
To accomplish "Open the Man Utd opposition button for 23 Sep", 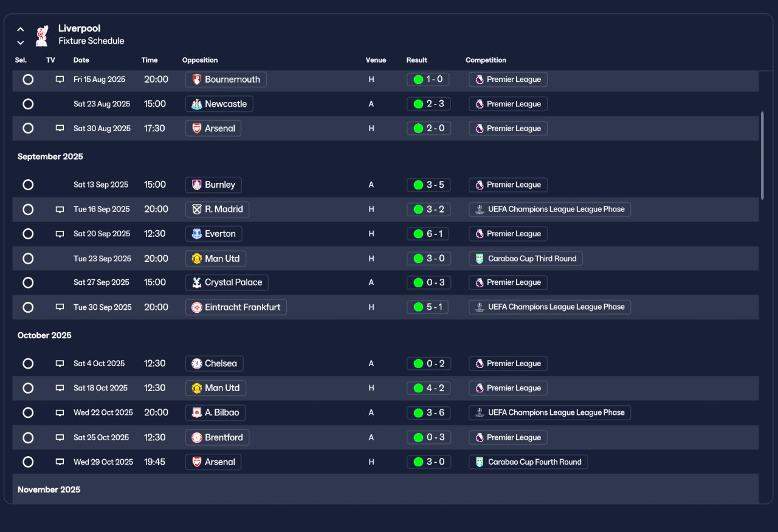I will pyautogui.click(x=216, y=259).
